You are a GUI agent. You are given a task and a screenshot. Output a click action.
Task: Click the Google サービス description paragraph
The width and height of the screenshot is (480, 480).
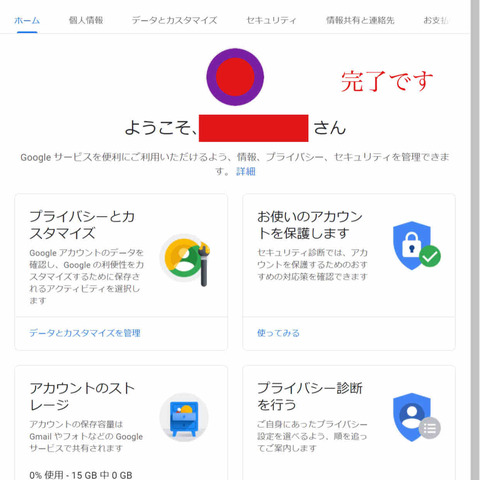point(235,164)
